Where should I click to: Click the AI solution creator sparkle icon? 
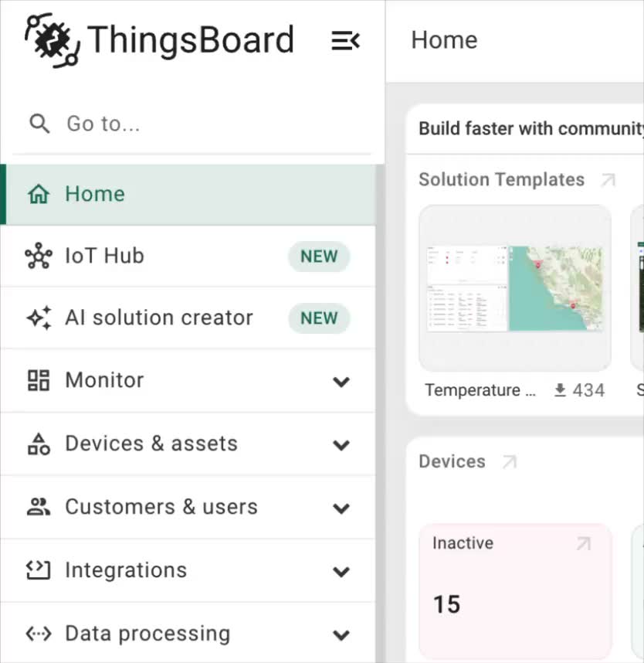tap(39, 318)
